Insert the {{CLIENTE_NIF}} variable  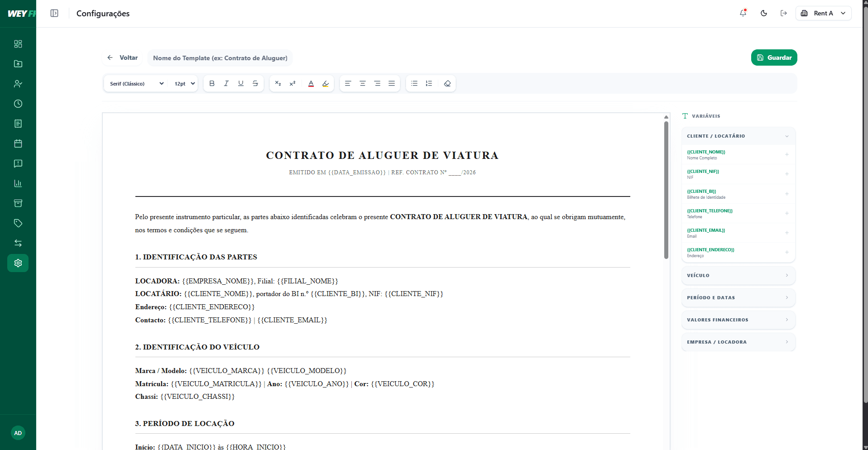click(x=738, y=174)
